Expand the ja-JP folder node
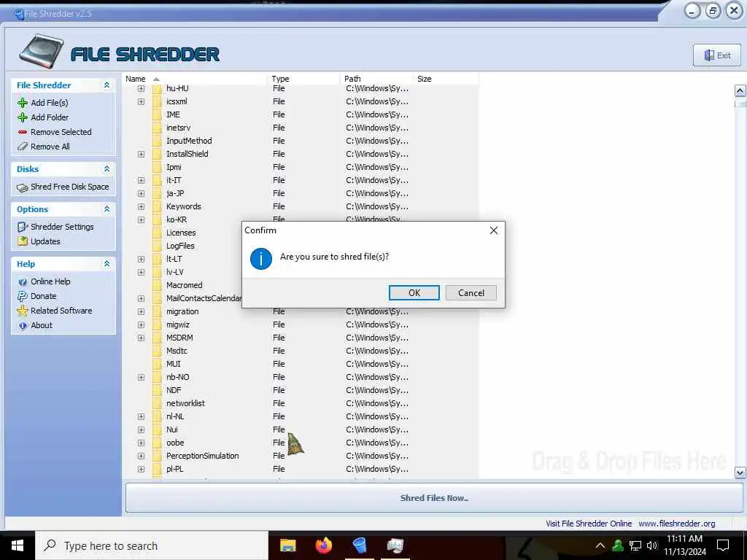 click(x=141, y=193)
